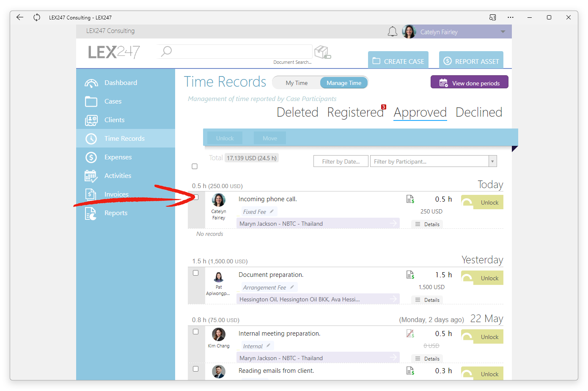Click the Dashboard gauge icon
This screenshot has height=391, width=588.
click(91, 83)
